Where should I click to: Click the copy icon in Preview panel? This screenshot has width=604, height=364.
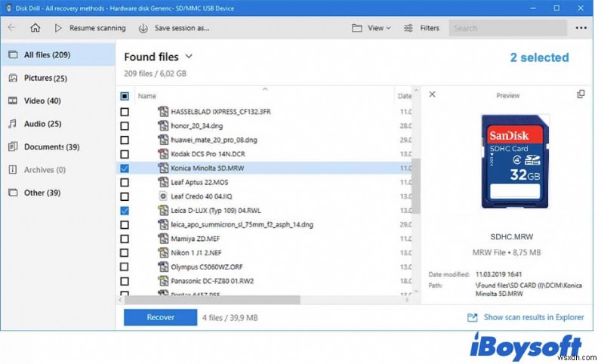click(x=581, y=94)
